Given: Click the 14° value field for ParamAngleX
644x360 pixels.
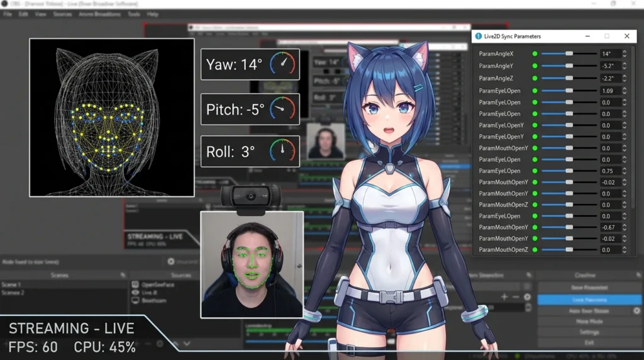Looking at the screenshot, I should tap(610, 54).
